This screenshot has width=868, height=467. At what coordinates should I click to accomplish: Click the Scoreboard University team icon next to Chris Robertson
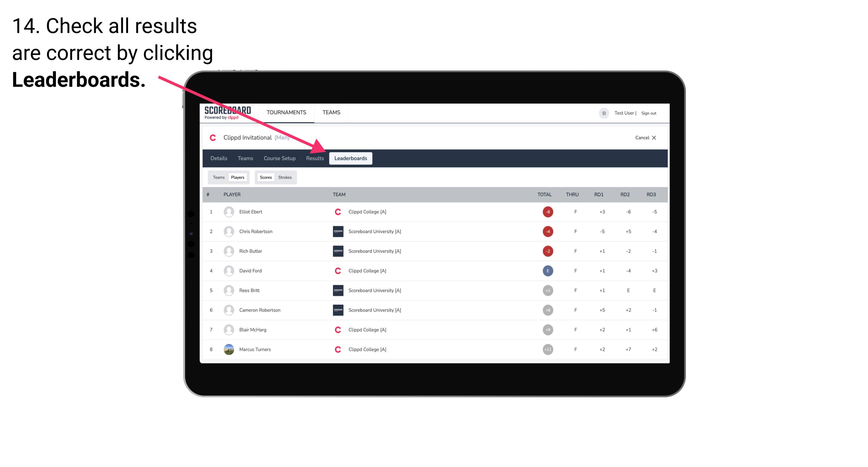tap(336, 231)
